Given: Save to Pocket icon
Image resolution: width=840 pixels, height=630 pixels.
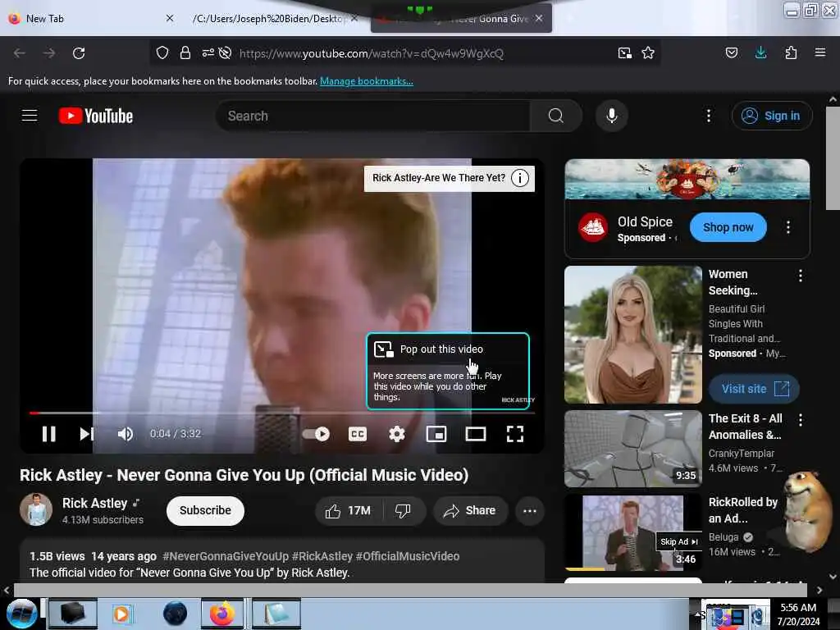Looking at the screenshot, I should (x=731, y=52).
